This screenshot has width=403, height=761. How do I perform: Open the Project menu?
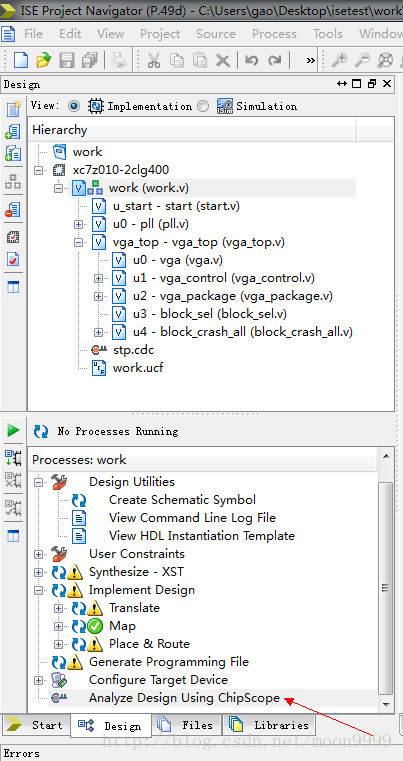(x=160, y=33)
